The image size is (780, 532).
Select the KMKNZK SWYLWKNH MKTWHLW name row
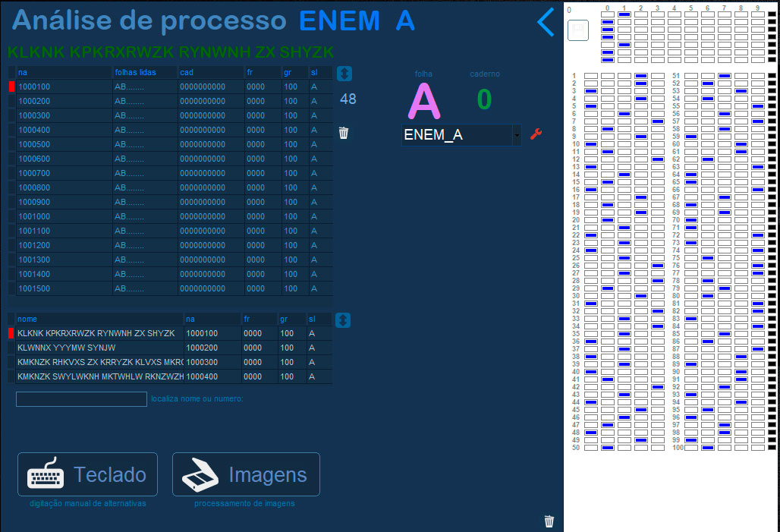pos(170,376)
